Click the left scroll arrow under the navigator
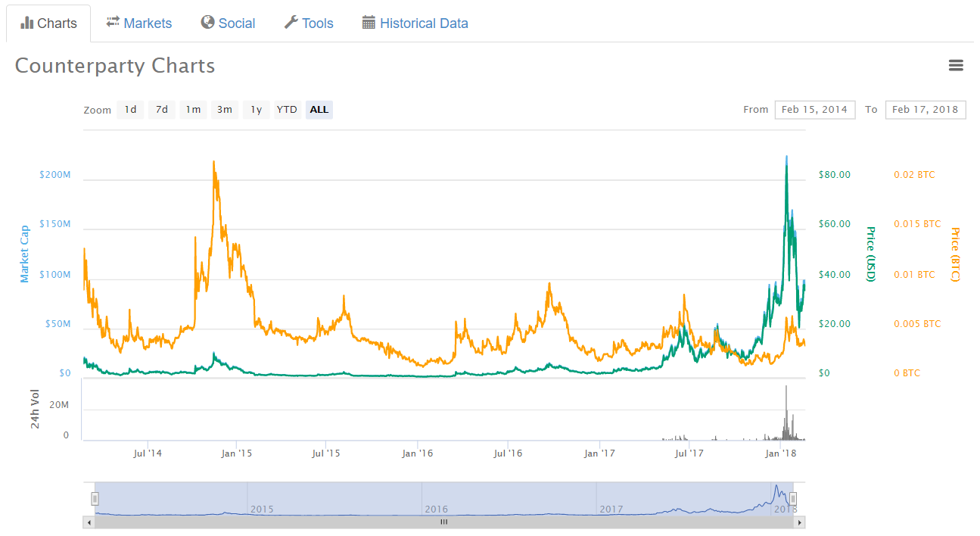Viewport: 980px width, 536px height. (x=90, y=522)
